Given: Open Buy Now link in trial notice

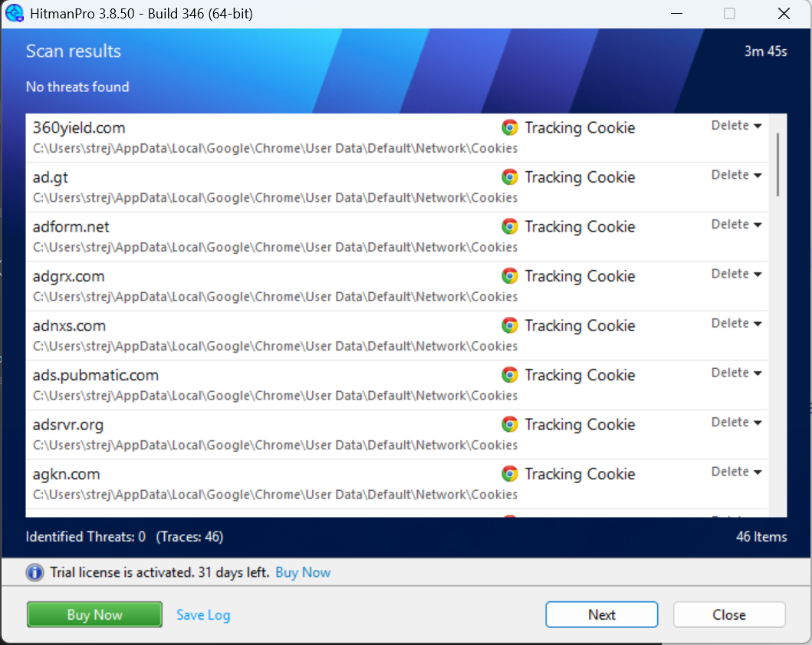Looking at the screenshot, I should tap(303, 572).
